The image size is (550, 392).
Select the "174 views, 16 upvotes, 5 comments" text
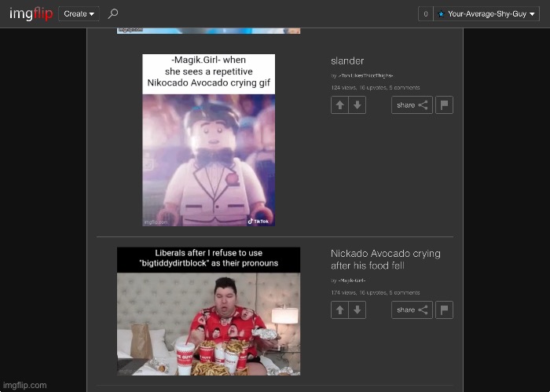(x=376, y=292)
